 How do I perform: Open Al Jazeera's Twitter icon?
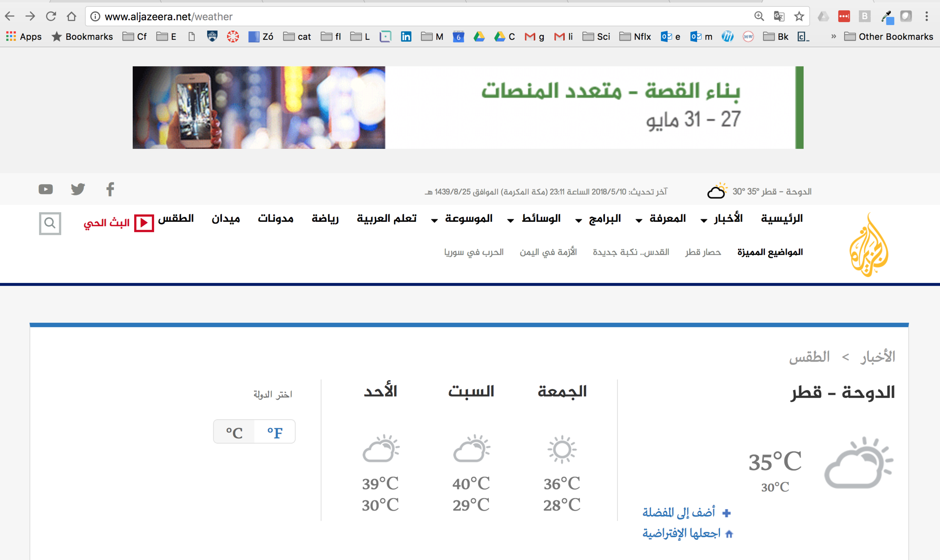point(77,189)
